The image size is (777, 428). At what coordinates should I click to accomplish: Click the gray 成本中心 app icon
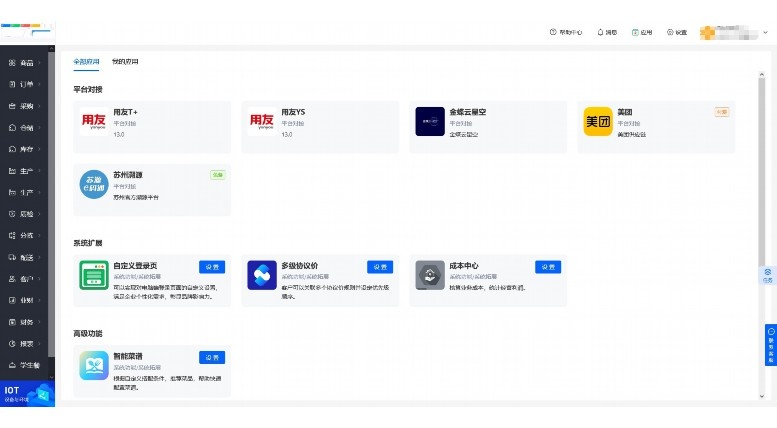coord(430,275)
